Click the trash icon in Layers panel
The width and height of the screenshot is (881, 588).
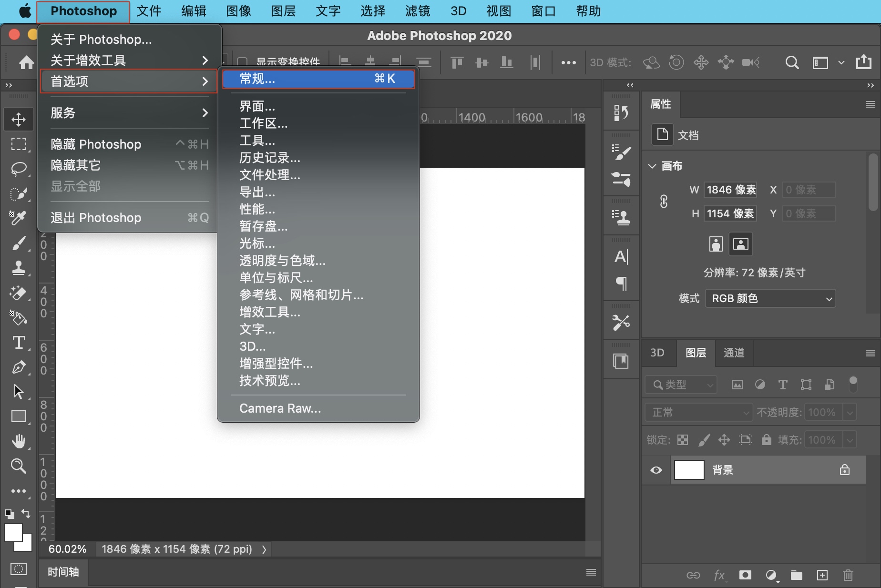click(848, 575)
